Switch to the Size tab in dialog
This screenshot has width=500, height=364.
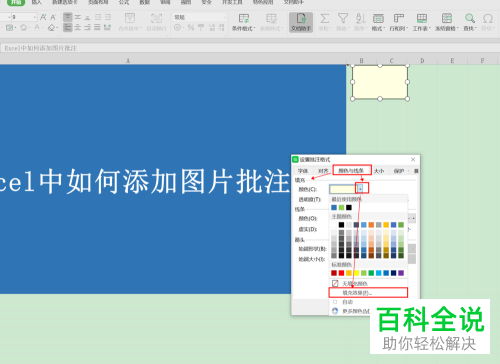(x=379, y=171)
